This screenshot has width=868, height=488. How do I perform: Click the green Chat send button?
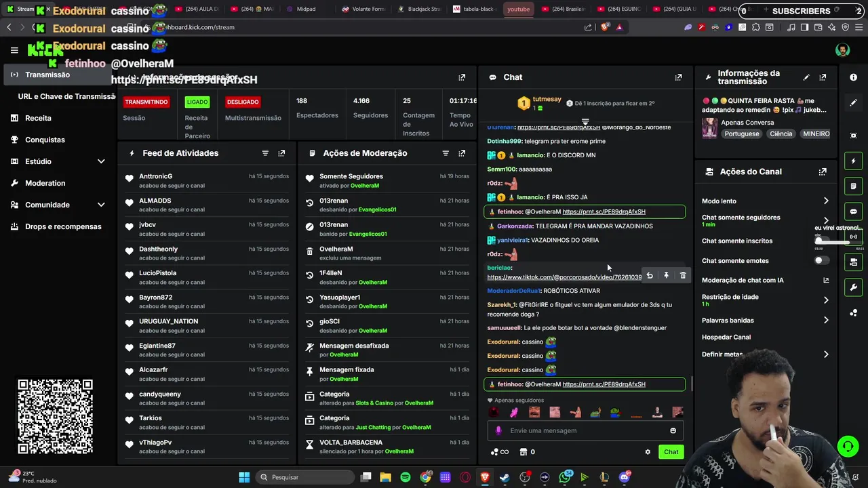(671, 452)
